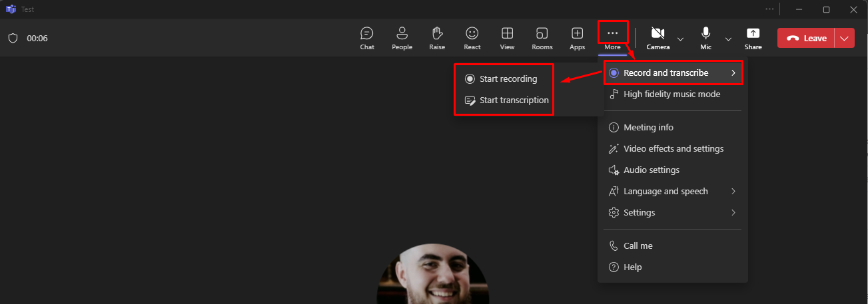The width and height of the screenshot is (868, 304).
Task: Open the title bar ellipsis menu
Action: [770, 9]
